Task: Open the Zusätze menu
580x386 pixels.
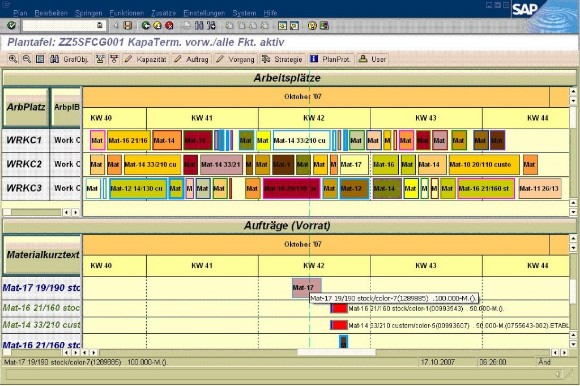Action: pos(163,13)
